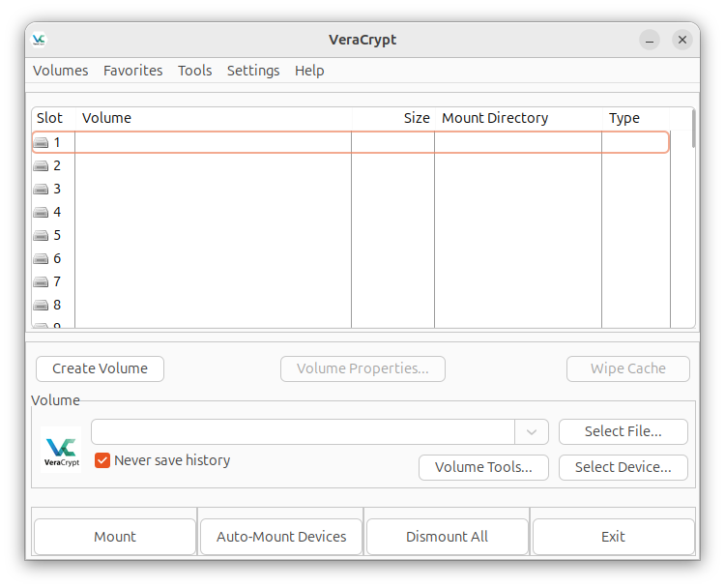Open Volume Tools options

483,467
